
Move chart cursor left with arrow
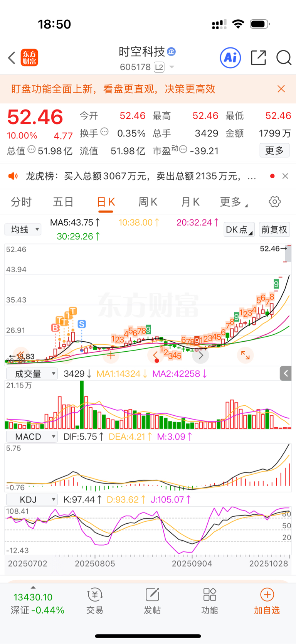pos(155,355)
